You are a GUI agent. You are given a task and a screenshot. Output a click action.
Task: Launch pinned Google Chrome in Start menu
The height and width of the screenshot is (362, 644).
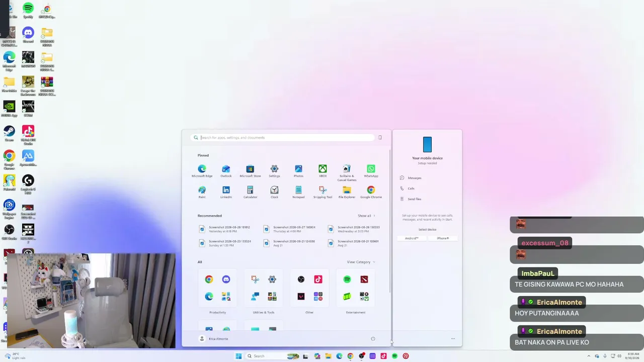(371, 192)
